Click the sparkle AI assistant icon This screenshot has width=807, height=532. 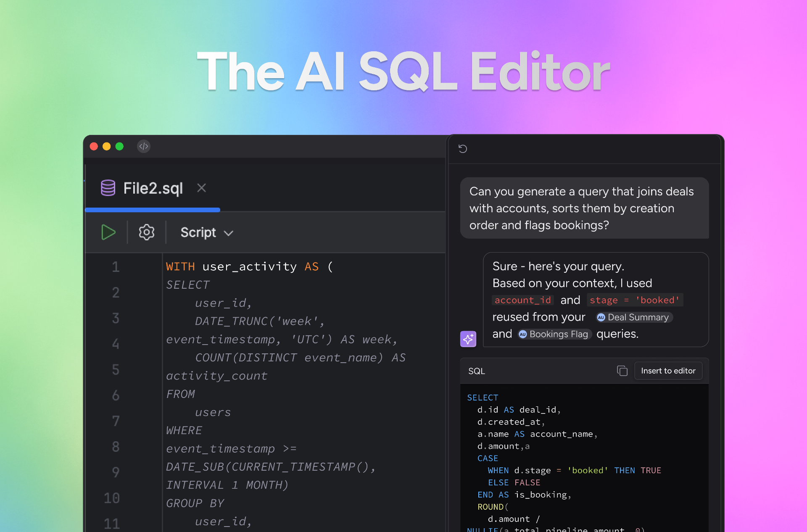tap(468, 339)
